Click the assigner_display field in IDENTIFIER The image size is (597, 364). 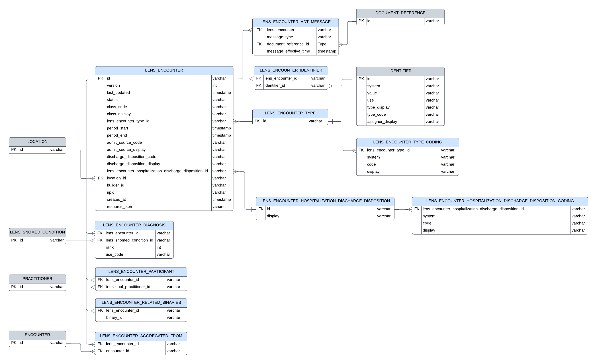[x=382, y=122]
